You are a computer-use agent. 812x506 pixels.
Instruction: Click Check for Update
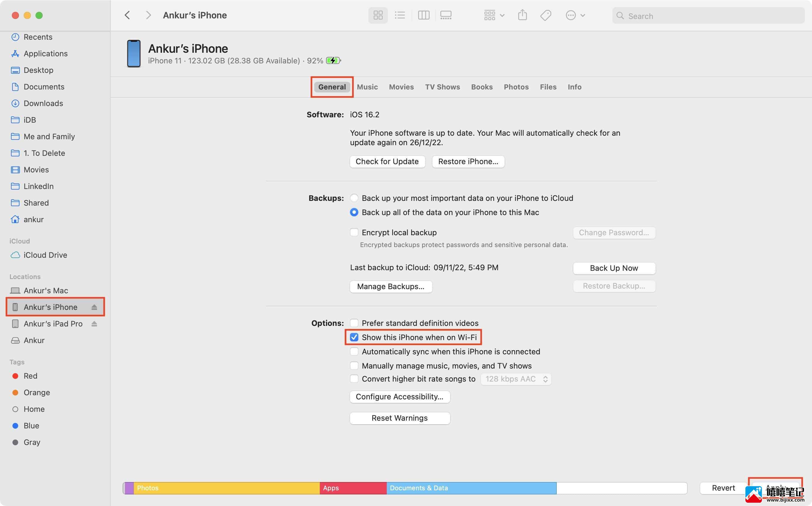pos(387,162)
